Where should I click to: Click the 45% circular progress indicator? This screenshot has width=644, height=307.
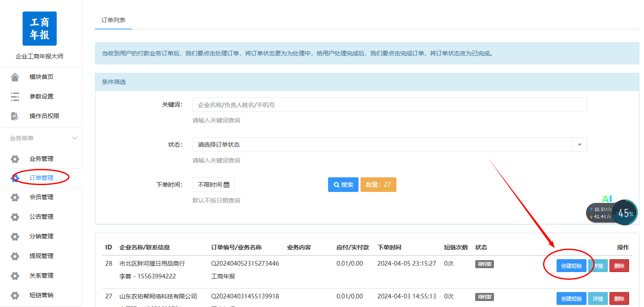tap(625, 213)
